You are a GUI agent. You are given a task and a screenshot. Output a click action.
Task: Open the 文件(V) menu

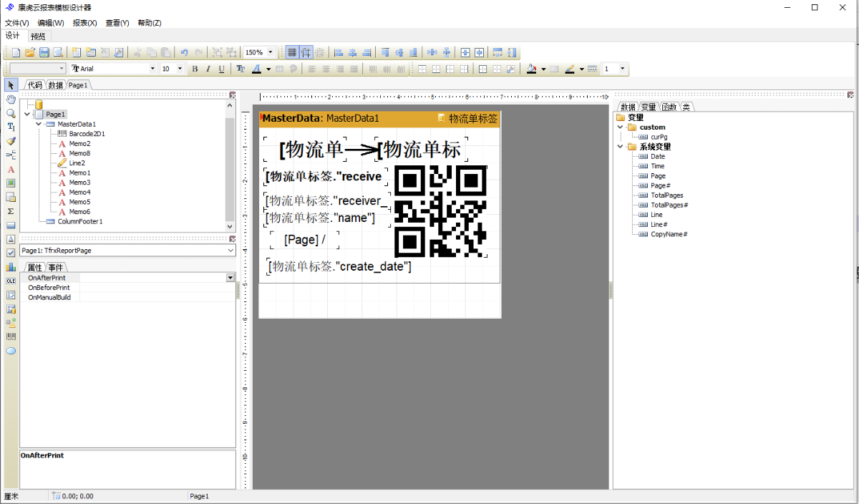coord(16,23)
